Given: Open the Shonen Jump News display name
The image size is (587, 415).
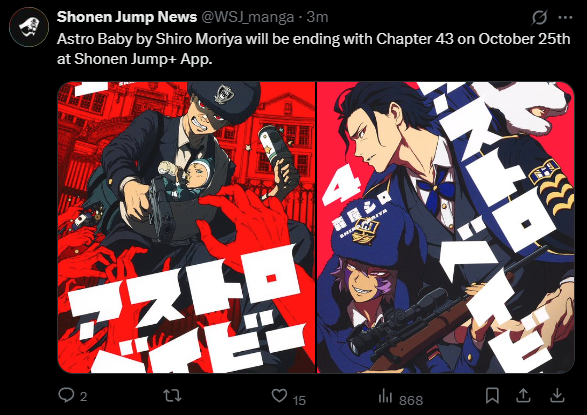Looking at the screenshot, I should (x=127, y=17).
